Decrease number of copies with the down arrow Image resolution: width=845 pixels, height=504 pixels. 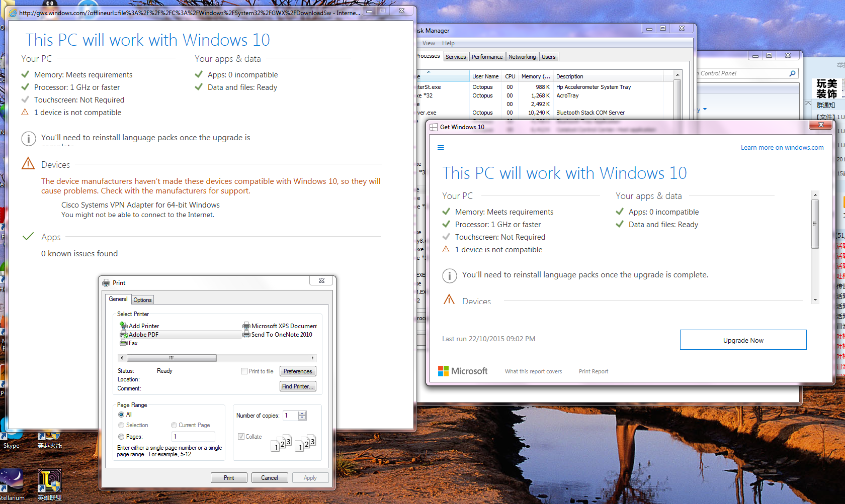tap(302, 418)
